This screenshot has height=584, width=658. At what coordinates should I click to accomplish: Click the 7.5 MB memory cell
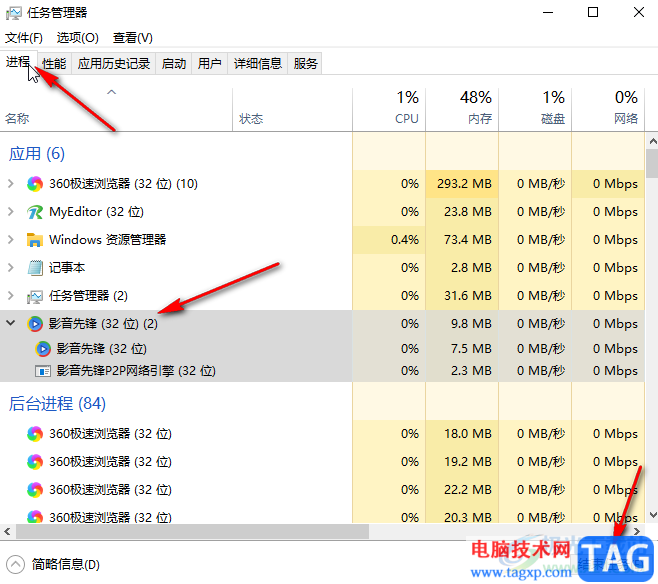(462, 349)
